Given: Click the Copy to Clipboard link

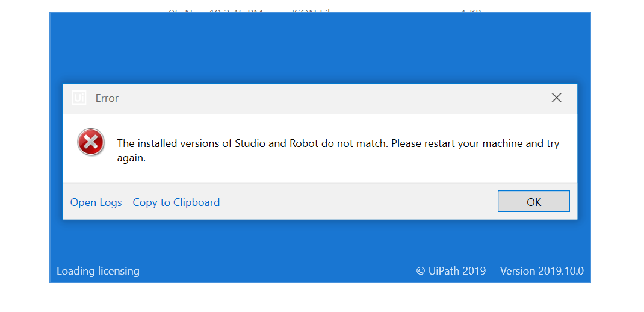Looking at the screenshot, I should pyautogui.click(x=176, y=202).
